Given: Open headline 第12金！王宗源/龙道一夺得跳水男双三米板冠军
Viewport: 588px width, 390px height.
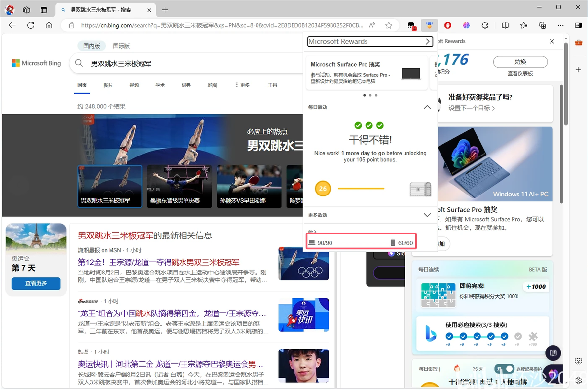Looking at the screenshot, I should pyautogui.click(x=159, y=262).
